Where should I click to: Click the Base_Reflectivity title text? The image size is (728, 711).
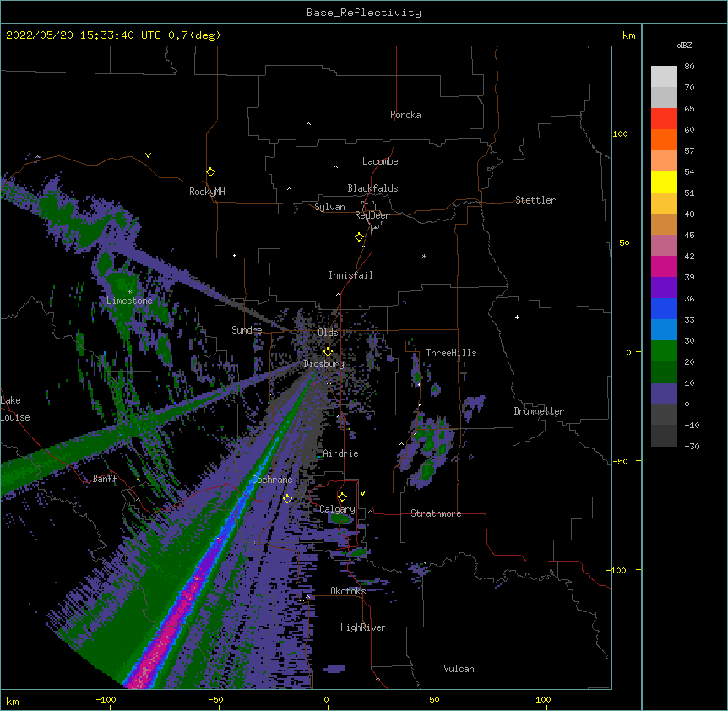pos(364,13)
